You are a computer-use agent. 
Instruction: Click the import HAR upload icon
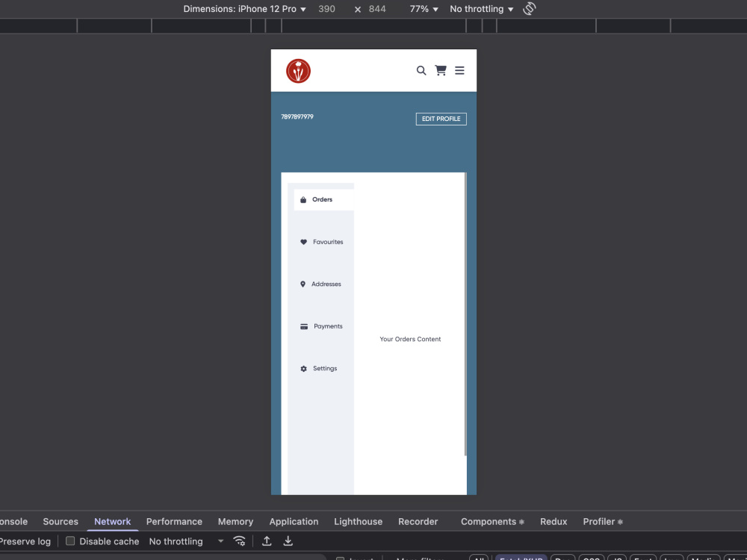point(267,541)
